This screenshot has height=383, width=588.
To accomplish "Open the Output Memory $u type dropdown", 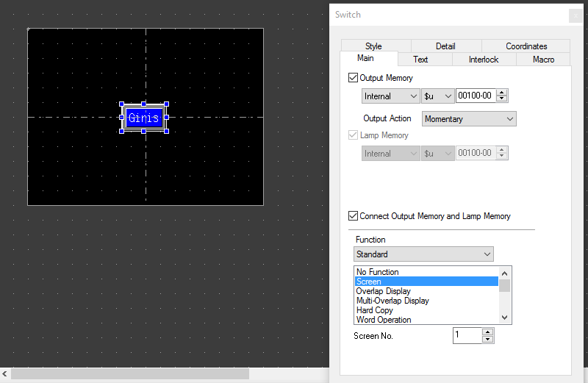I will [438, 96].
